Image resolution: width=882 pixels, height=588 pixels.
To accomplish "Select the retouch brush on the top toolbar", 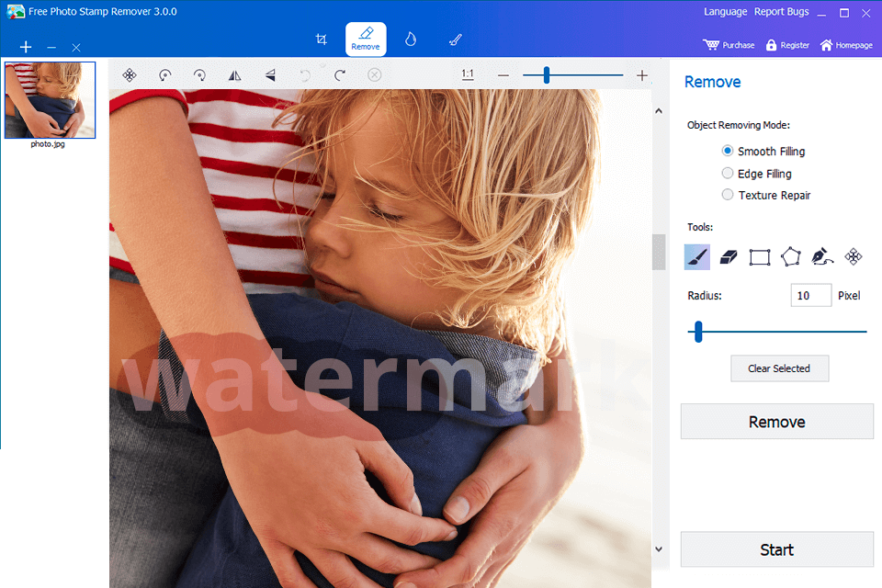I will coord(454,39).
